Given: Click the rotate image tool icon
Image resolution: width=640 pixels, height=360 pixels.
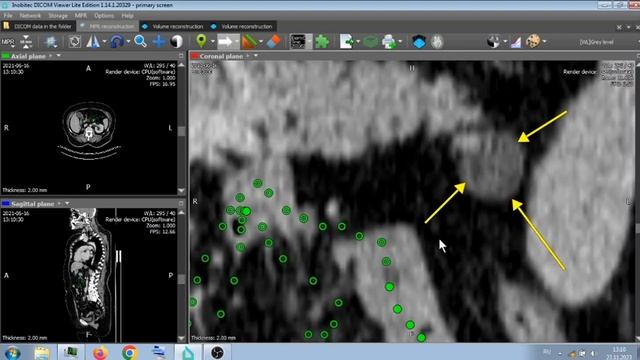Looking at the screenshot, I should pyautogui.click(x=75, y=42).
